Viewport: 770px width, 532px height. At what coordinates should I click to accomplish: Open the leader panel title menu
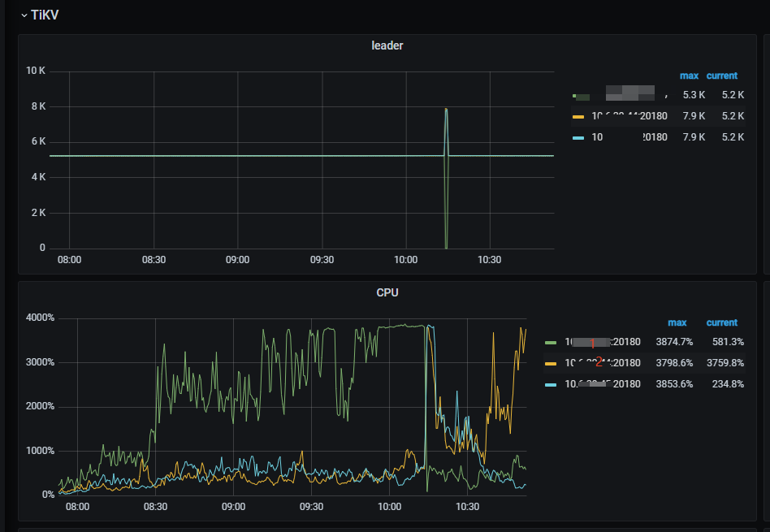[x=387, y=45]
